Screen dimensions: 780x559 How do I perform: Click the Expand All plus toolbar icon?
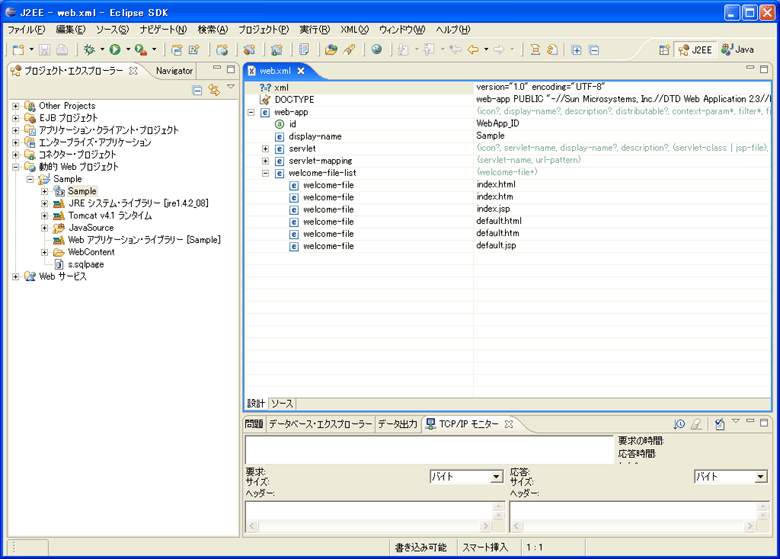pyautogui.click(x=577, y=50)
